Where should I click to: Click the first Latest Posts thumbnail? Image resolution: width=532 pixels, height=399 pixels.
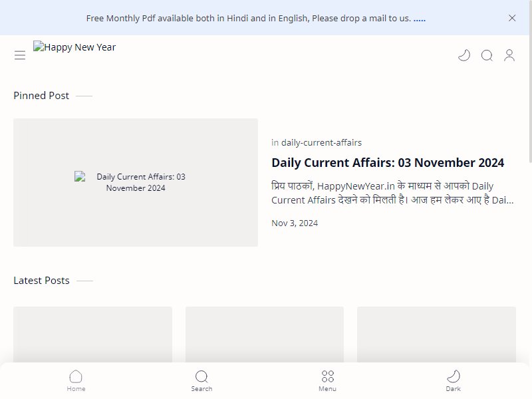(92, 334)
